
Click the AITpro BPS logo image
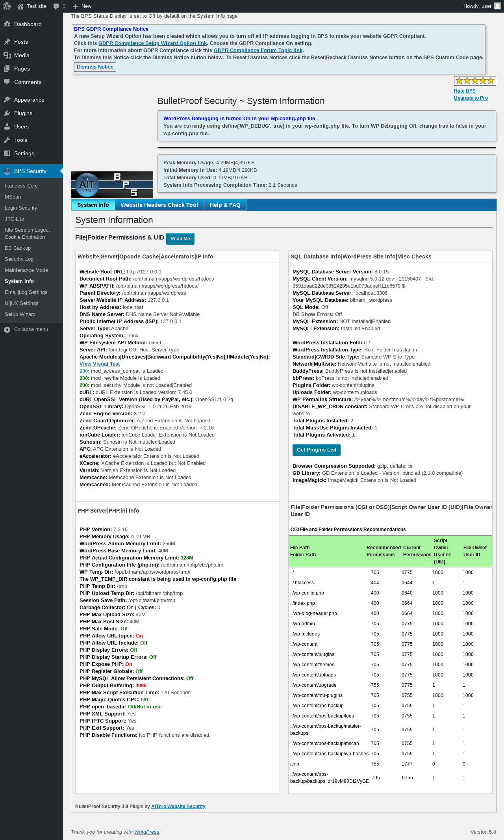pyautogui.click(x=112, y=185)
